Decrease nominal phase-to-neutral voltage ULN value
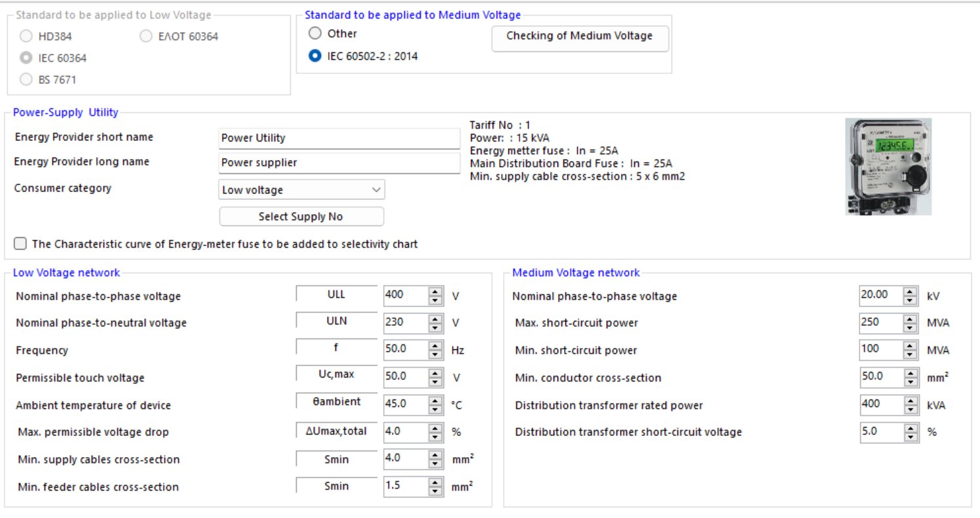This screenshot has height=518, width=980. click(436, 327)
